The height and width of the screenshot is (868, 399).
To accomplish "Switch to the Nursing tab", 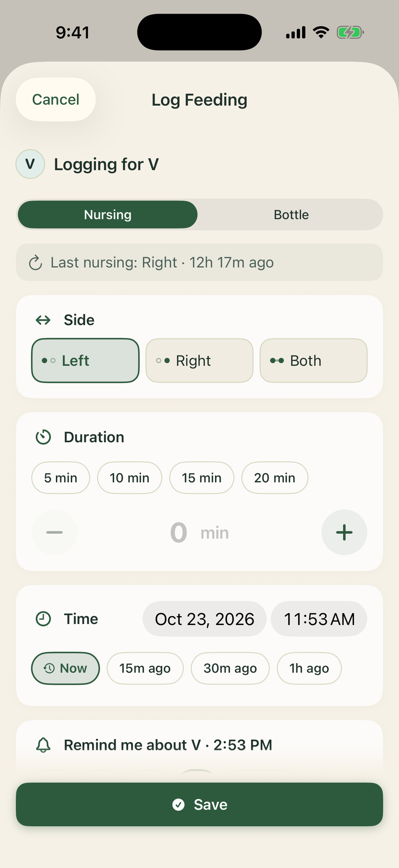I will pyautogui.click(x=107, y=215).
